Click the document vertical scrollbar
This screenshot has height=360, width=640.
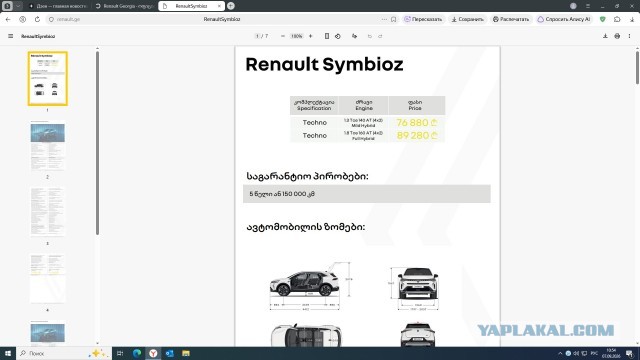pyautogui.click(x=637, y=67)
